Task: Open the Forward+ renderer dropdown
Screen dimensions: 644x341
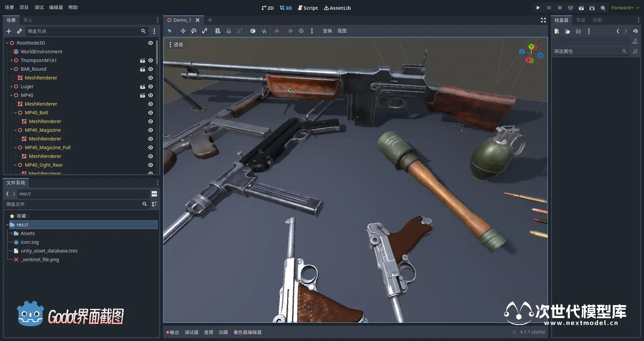Action: [x=625, y=8]
